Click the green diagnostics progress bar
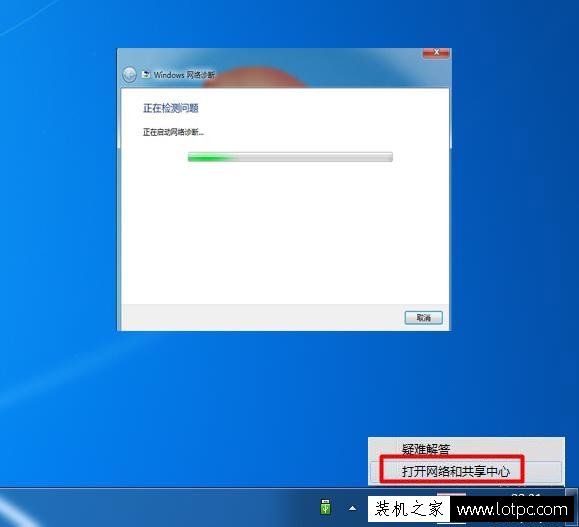Screen dimensions: 579x527 (x=290, y=157)
